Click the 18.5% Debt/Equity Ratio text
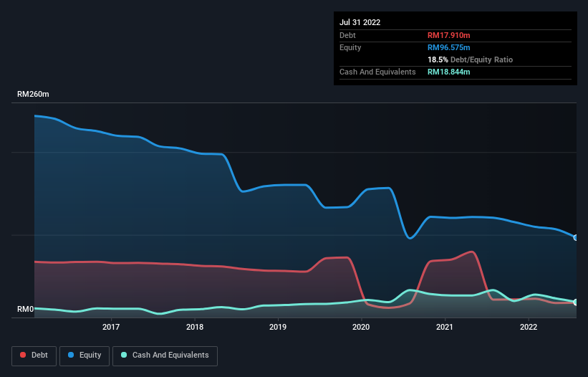The image size is (588, 377). pyautogui.click(x=471, y=59)
